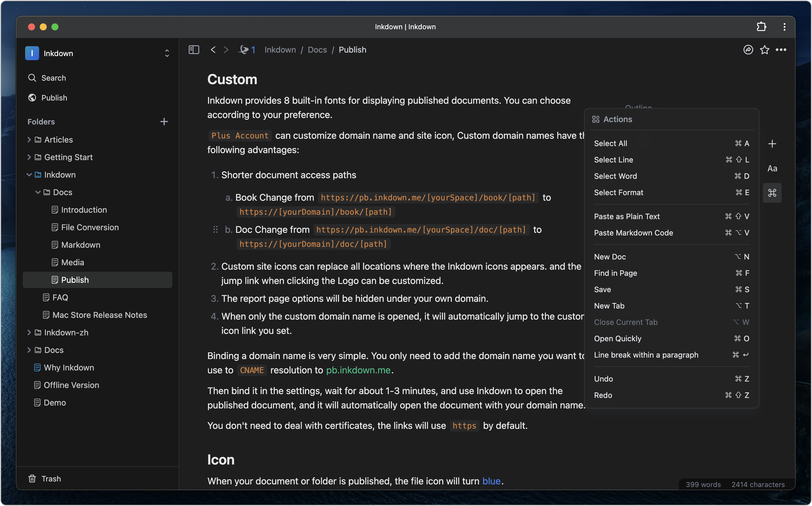
Task: Click the CNAME inline code
Action: point(251,370)
